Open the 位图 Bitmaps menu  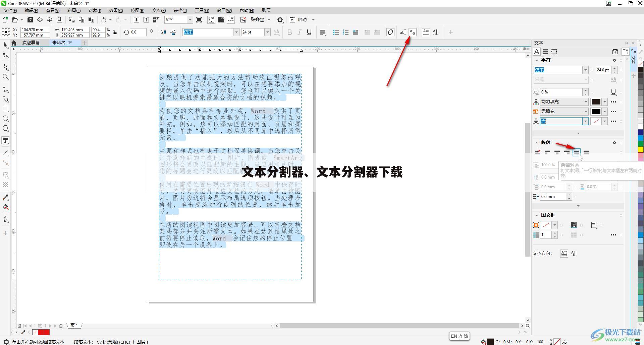pyautogui.click(x=138, y=10)
